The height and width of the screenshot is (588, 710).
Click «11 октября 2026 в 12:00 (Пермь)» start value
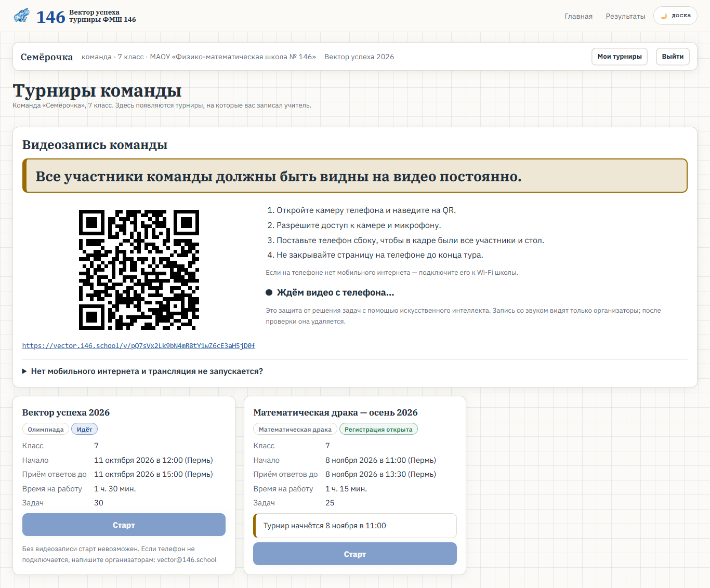(x=153, y=460)
